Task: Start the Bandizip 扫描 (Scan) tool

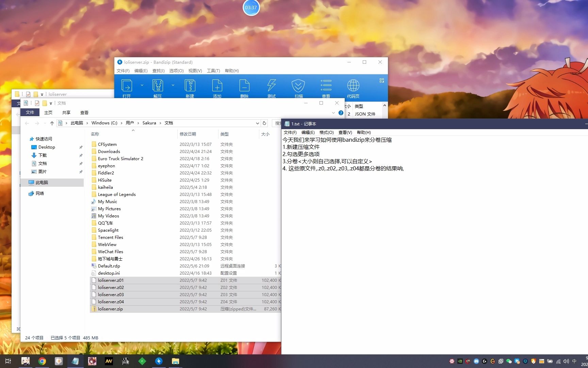Action: click(x=298, y=86)
